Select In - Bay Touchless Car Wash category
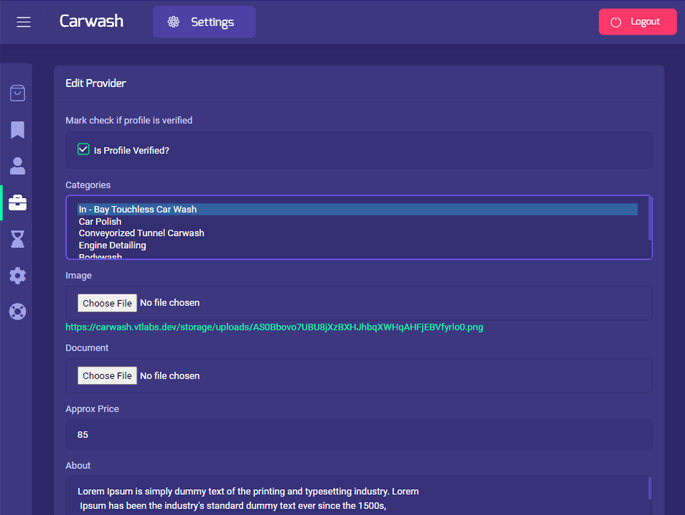The image size is (685, 515). coord(138,210)
